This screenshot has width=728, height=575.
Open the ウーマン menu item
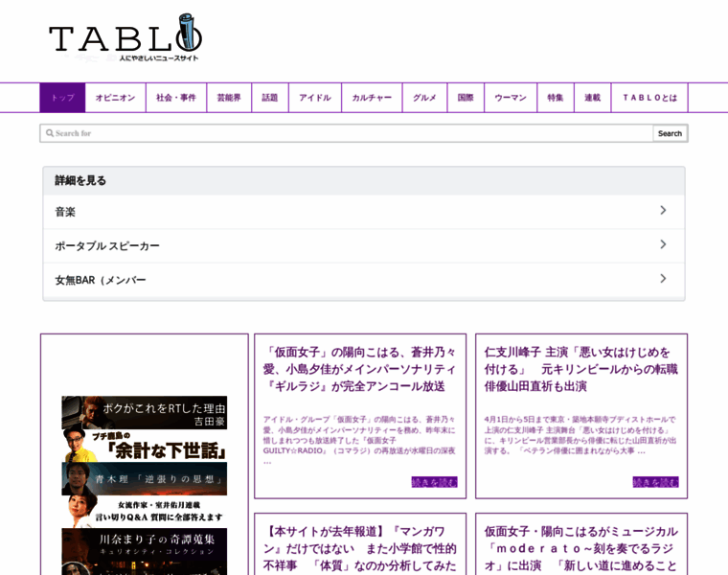pos(511,98)
